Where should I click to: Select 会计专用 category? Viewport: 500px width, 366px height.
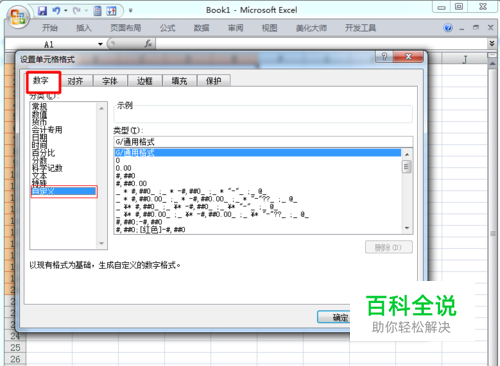pyautogui.click(x=47, y=130)
